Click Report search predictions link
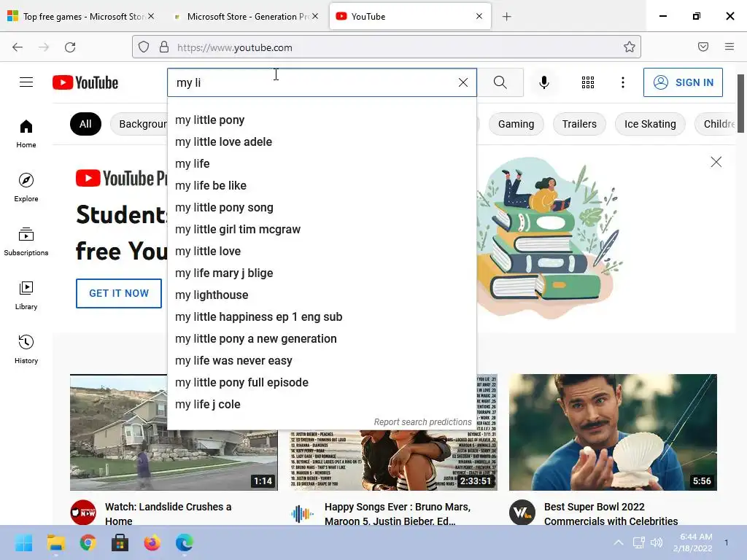This screenshot has width=747, height=560. coord(422,422)
